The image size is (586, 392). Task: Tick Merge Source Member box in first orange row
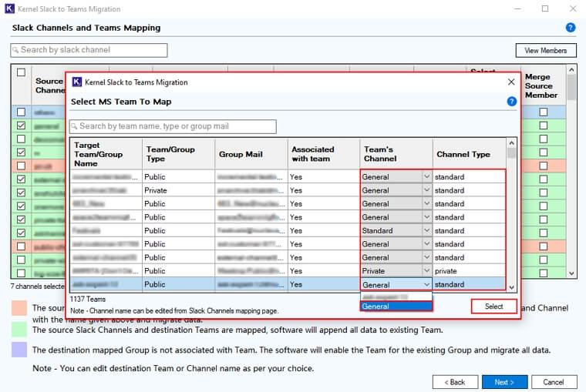pos(544,166)
